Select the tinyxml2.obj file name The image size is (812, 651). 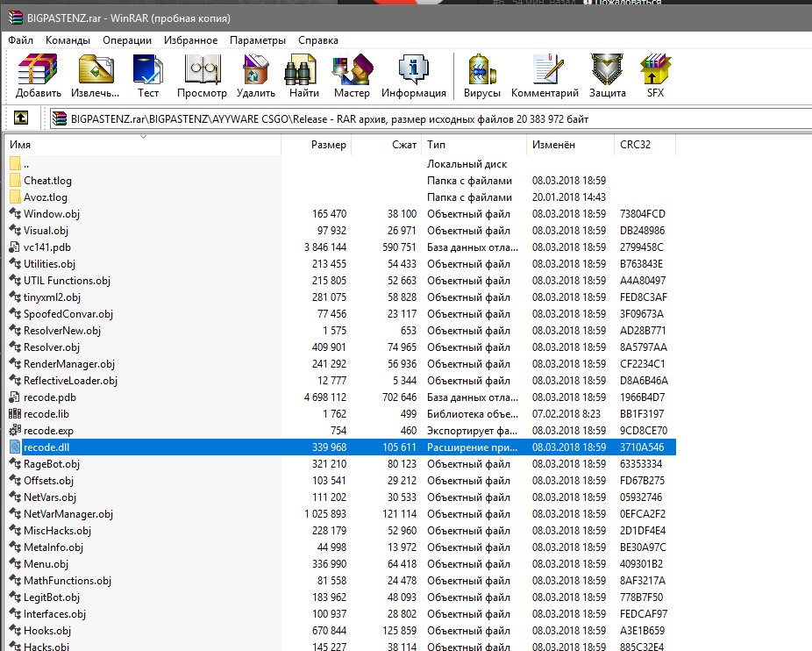(x=53, y=297)
